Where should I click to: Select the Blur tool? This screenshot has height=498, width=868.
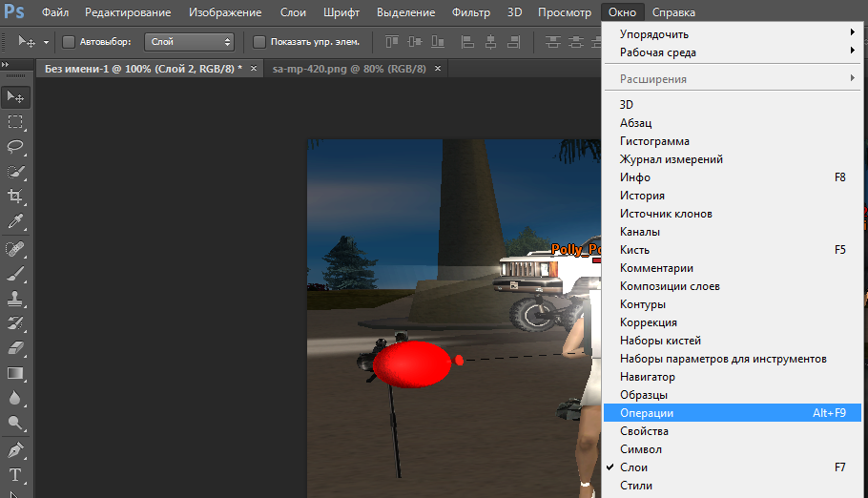click(x=15, y=398)
